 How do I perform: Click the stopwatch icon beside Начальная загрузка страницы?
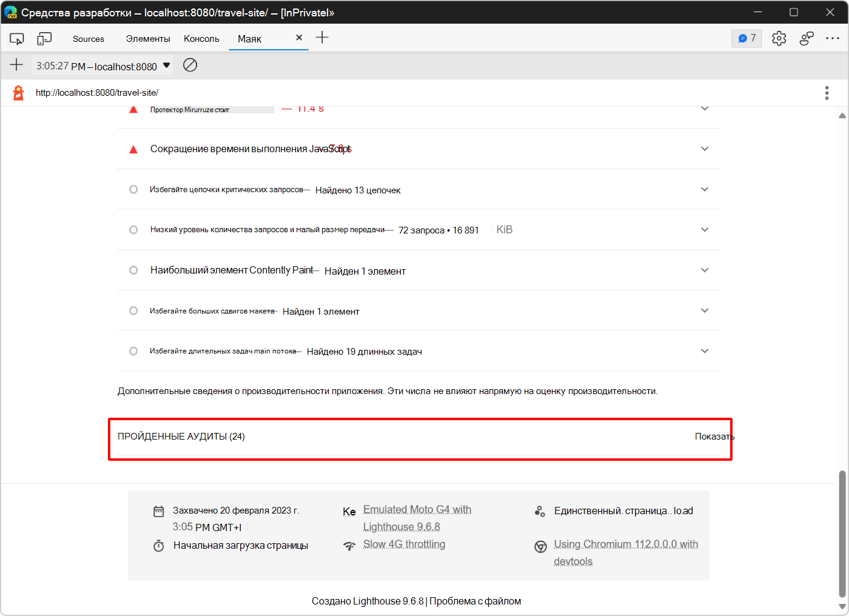(159, 546)
